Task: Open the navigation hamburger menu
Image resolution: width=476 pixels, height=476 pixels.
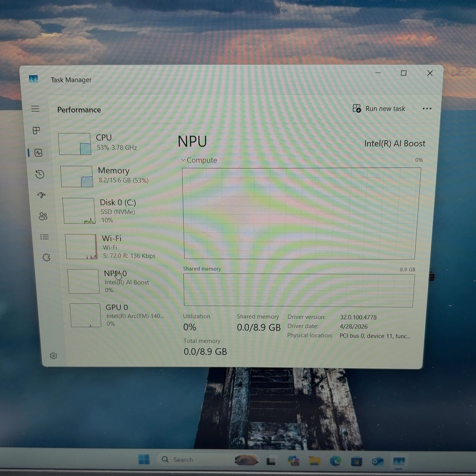Action: pyautogui.click(x=35, y=109)
